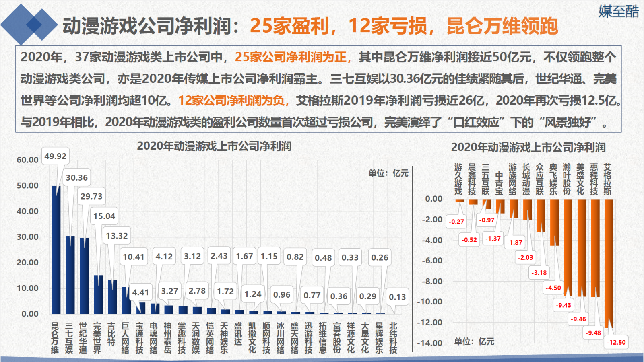Select the -0.27 red data label
Image resolution: width=644 pixels, height=362 pixels.
point(456,222)
